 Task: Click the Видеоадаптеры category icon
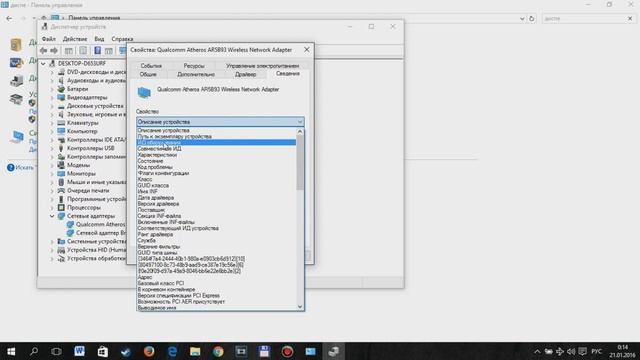pos(61,97)
